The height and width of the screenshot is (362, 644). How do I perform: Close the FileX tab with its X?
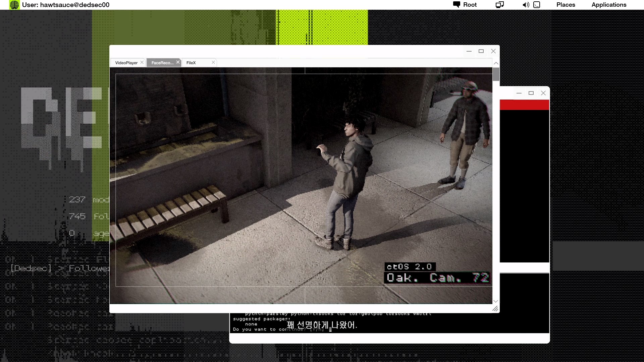tap(213, 62)
